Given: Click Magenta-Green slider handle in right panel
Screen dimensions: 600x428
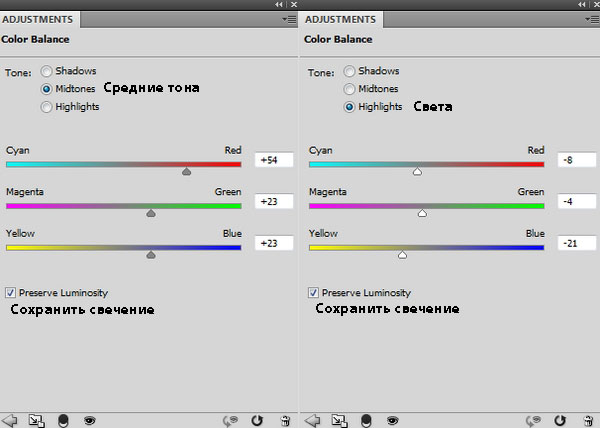Looking at the screenshot, I should pos(422,213).
